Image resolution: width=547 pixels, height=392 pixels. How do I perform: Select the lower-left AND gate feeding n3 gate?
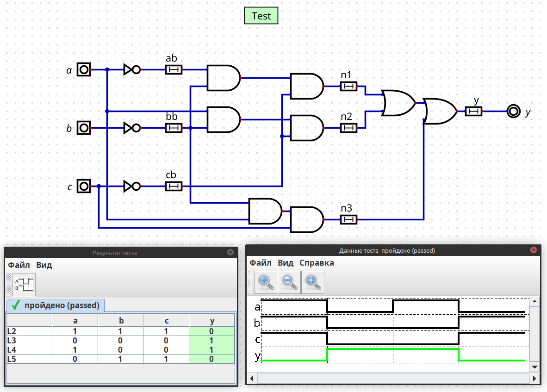click(x=266, y=211)
